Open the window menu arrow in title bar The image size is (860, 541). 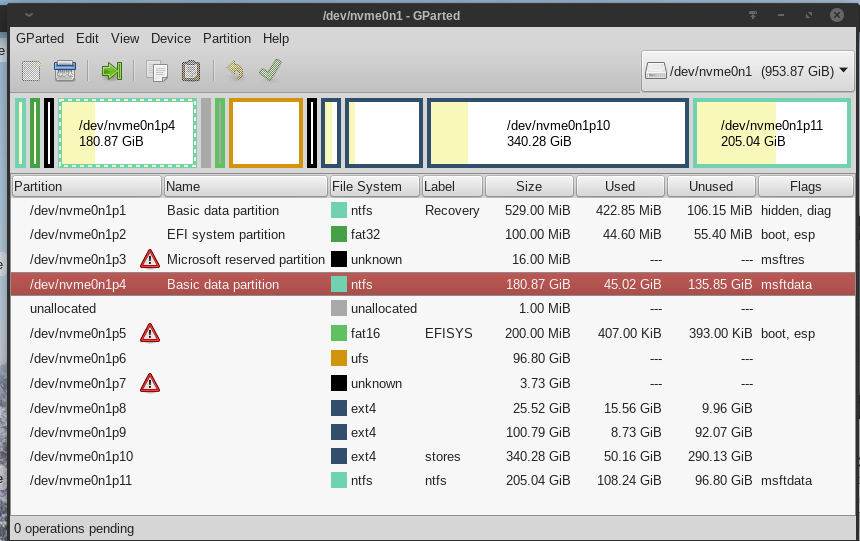tap(27, 15)
